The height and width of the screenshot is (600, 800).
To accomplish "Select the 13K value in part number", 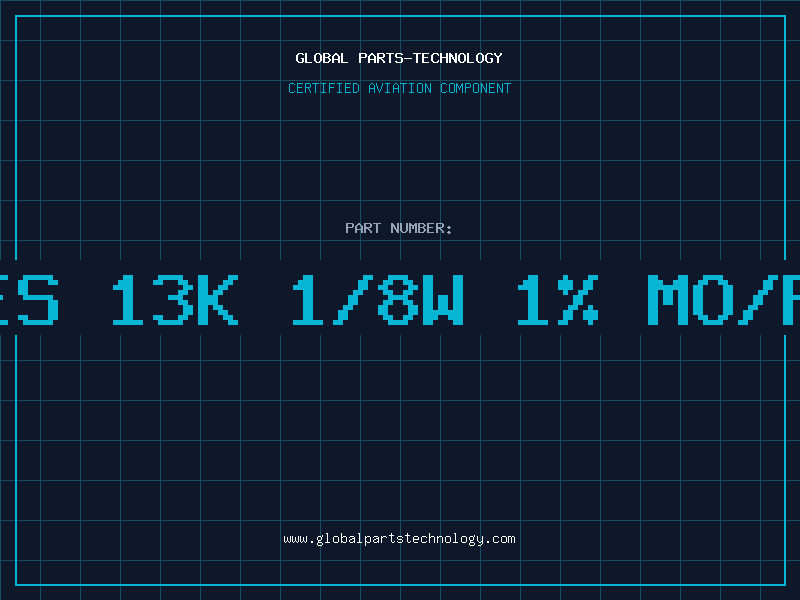I will coord(175,299).
